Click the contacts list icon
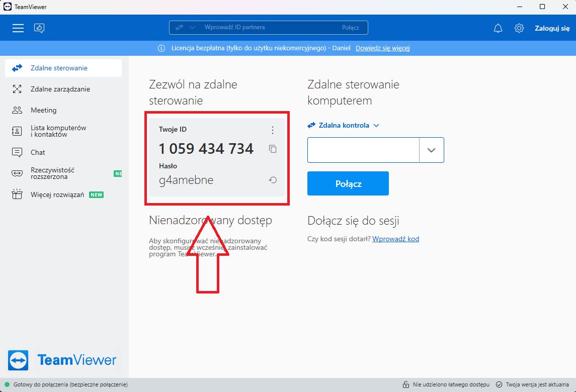Image resolution: width=576 pixels, height=392 pixels. tap(17, 131)
